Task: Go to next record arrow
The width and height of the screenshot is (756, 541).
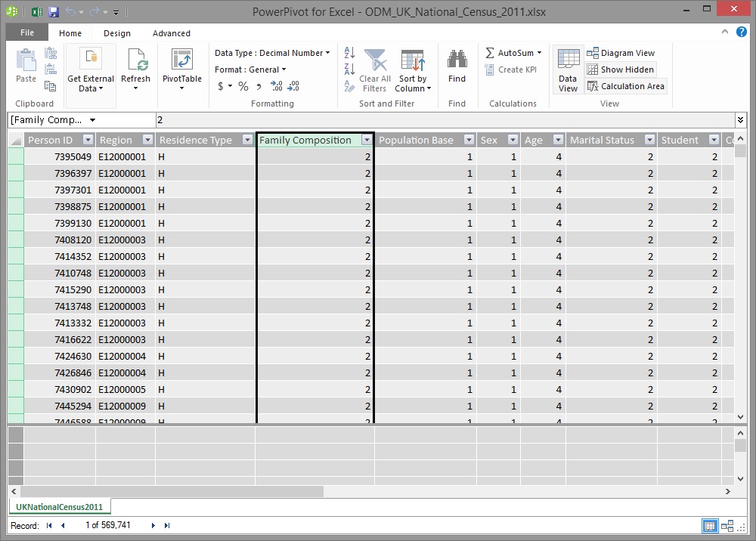Action: pyautogui.click(x=153, y=526)
